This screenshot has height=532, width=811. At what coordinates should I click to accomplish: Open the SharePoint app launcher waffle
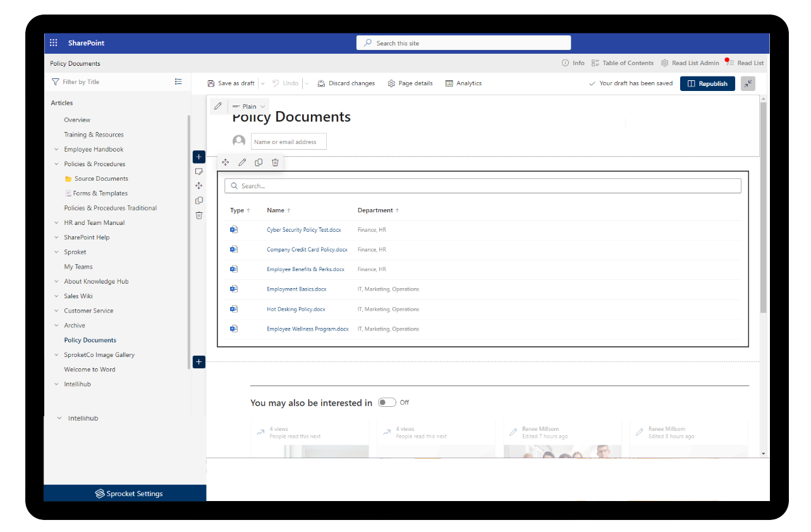click(x=54, y=42)
